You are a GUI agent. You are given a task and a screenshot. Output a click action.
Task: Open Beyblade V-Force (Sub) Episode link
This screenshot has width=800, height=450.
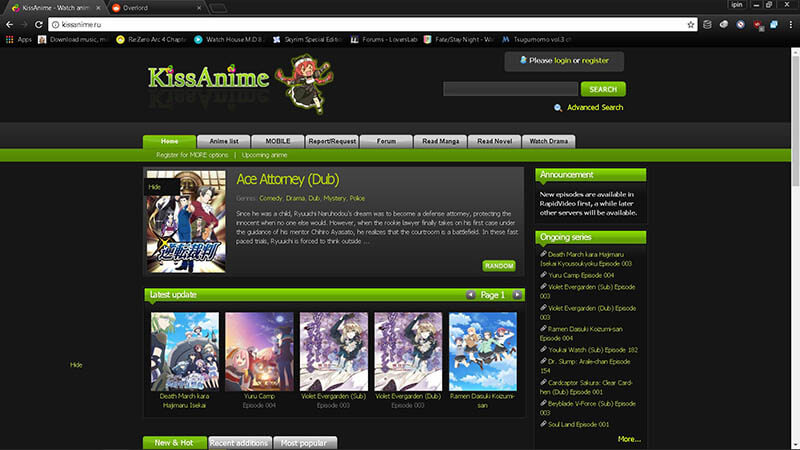(588, 408)
